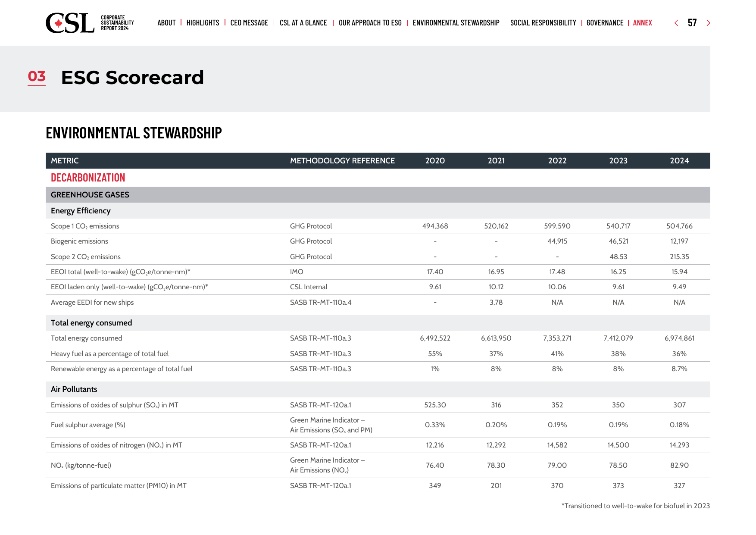This screenshot has width=756, height=535.
Task: Click page number 57
Action: coord(692,23)
